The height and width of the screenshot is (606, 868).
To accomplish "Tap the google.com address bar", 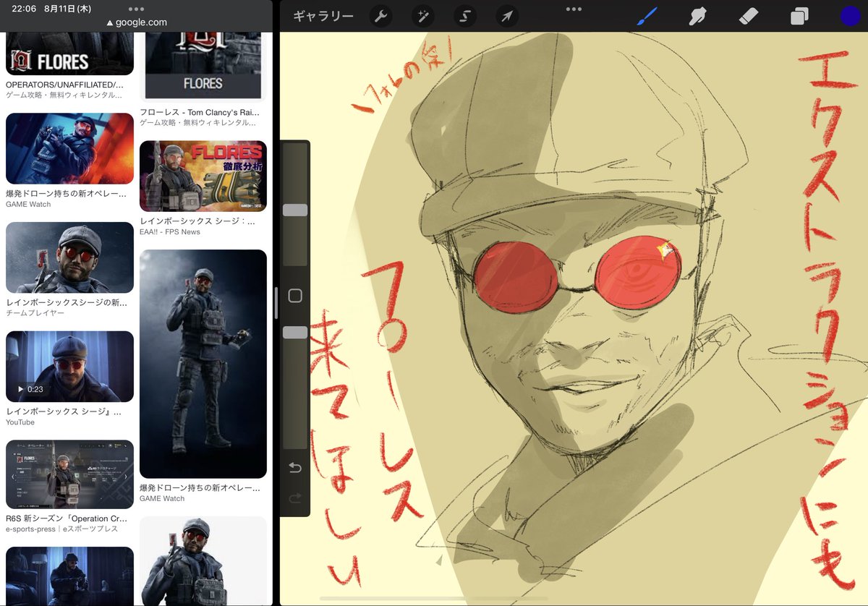I will (136, 22).
